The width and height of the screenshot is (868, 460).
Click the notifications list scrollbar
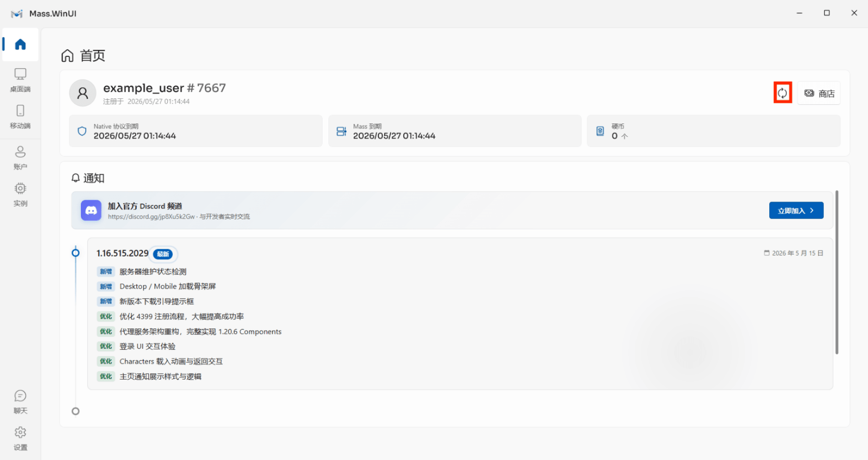836,273
